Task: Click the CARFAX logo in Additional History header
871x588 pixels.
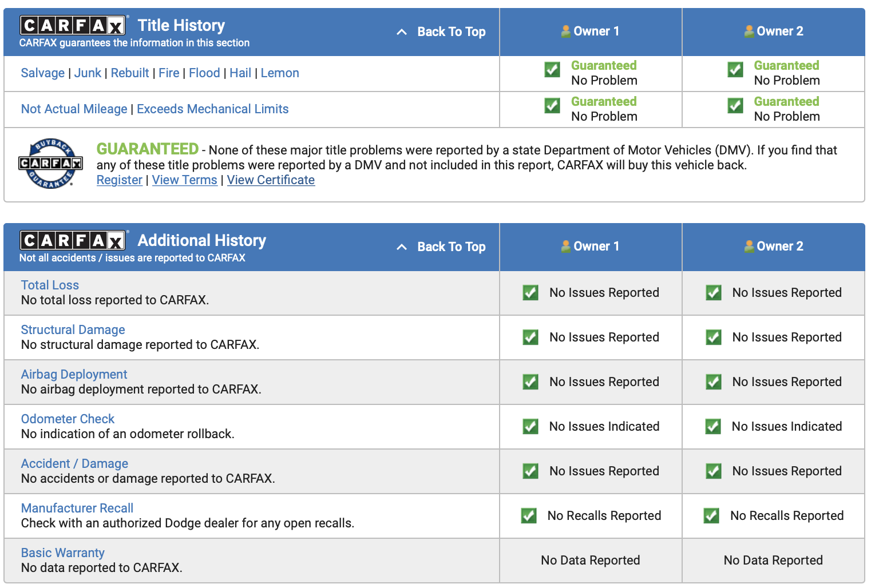Action: pyautogui.click(x=72, y=240)
